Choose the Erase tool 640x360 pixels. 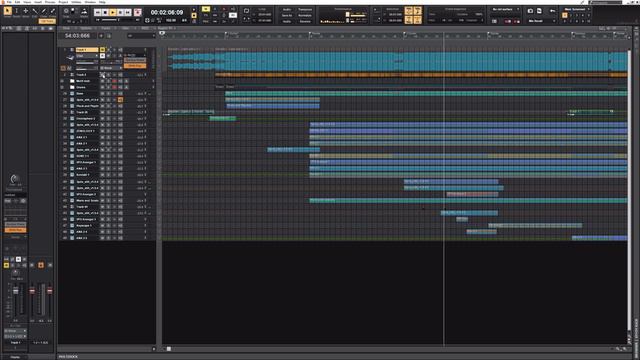(52, 11)
